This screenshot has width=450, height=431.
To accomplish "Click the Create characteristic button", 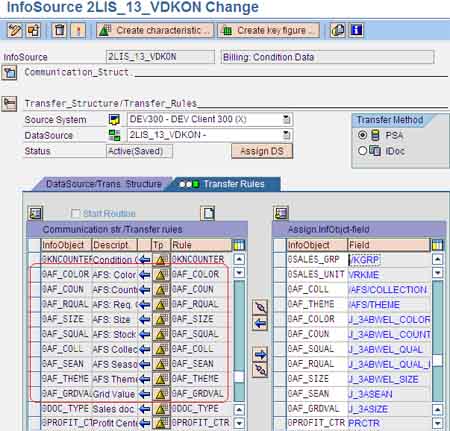I will [x=155, y=31].
